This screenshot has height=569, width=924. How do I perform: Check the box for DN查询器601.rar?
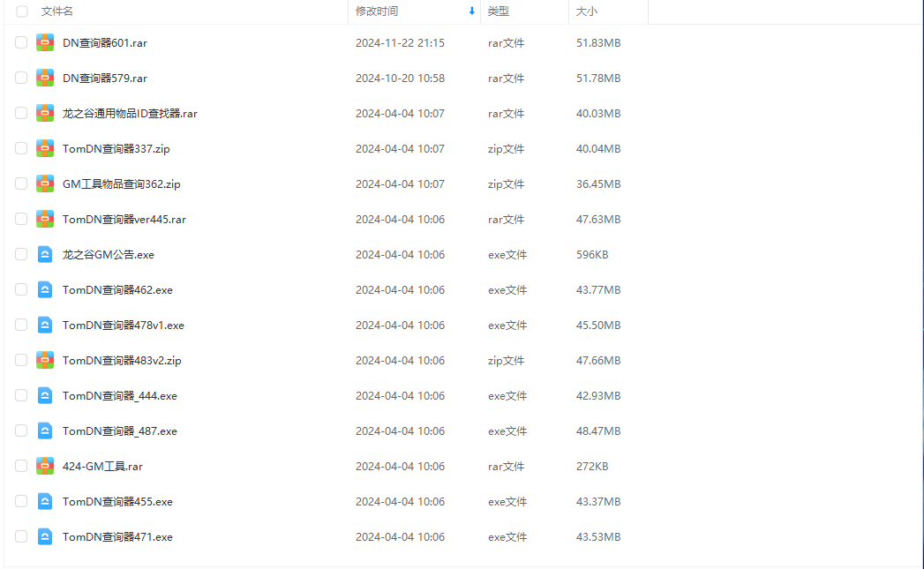point(21,42)
